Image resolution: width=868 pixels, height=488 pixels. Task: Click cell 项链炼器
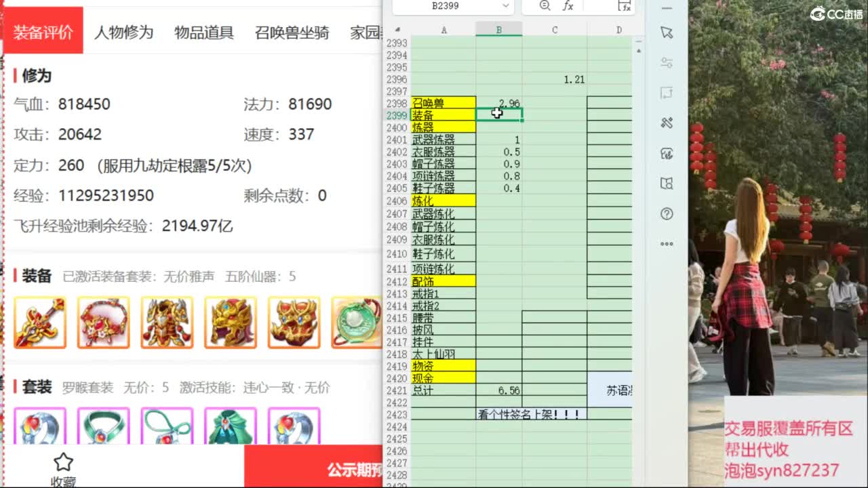[x=443, y=176]
